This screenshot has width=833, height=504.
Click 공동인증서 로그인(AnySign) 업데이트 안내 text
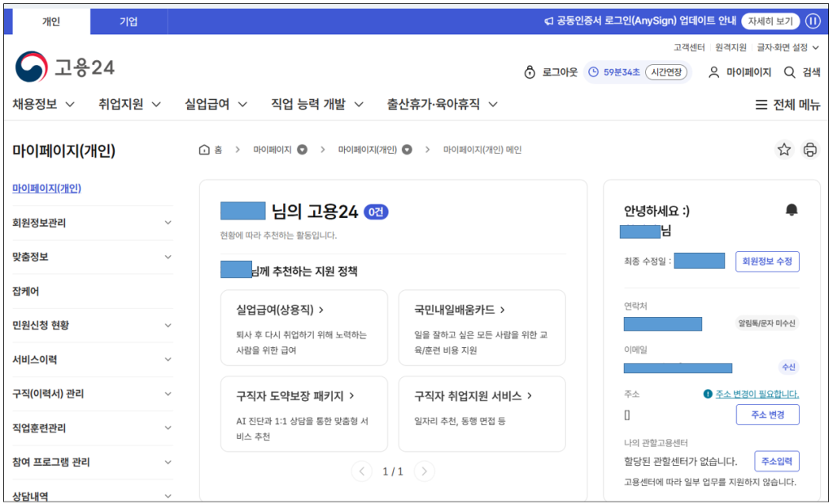tap(646, 21)
